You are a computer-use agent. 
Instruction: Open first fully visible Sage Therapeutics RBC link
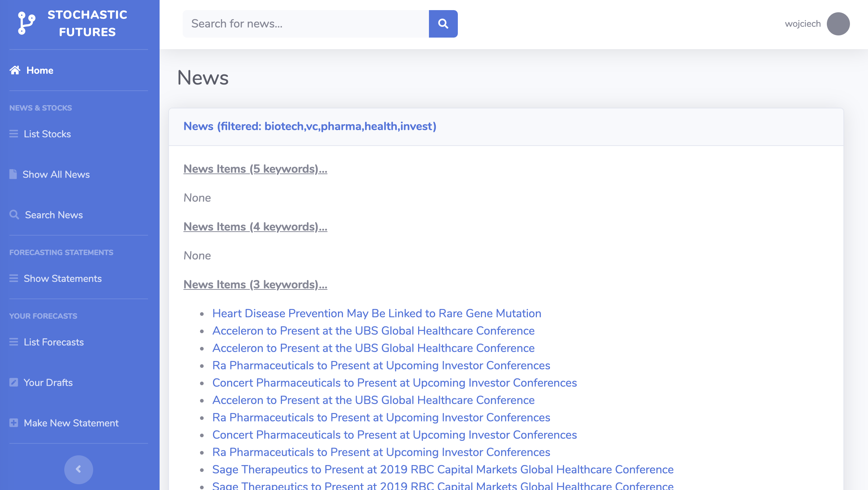(x=443, y=469)
